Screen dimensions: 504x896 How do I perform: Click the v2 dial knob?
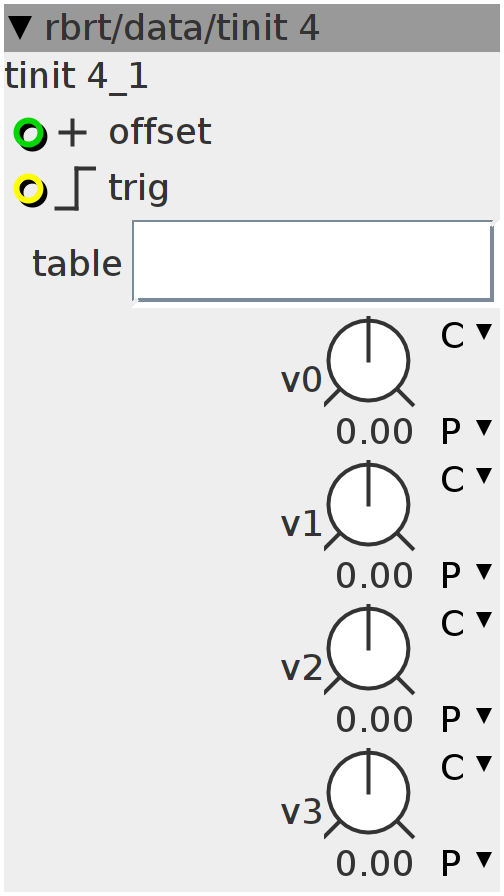click(369, 649)
